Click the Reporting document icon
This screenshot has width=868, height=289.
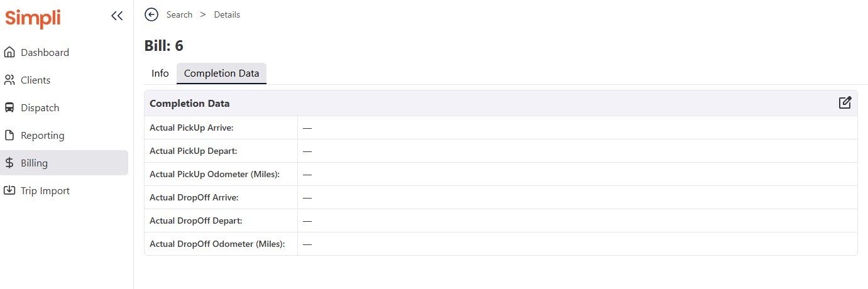point(9,136)
